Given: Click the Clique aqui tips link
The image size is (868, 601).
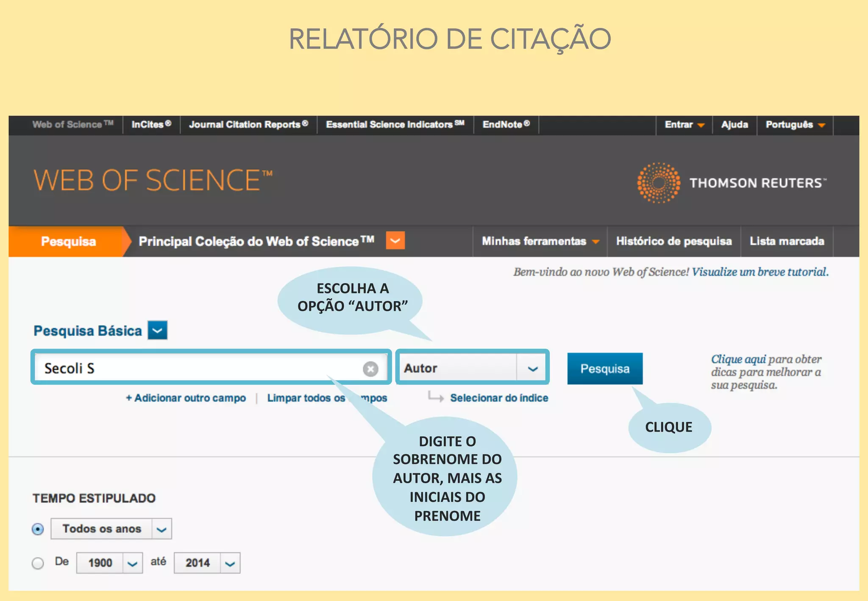Looking at the screenshot, I should (738, 359).
